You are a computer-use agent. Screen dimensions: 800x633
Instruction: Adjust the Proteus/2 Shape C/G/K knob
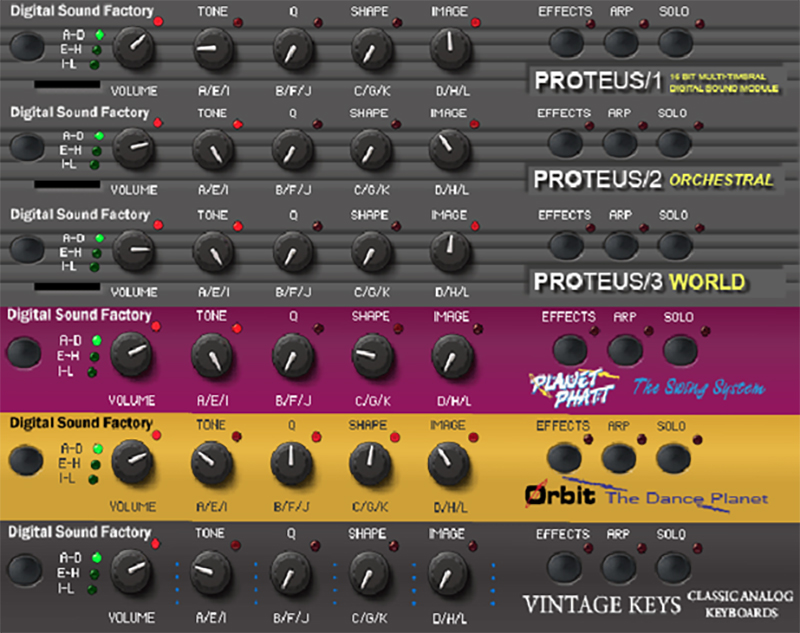point(371,150)
